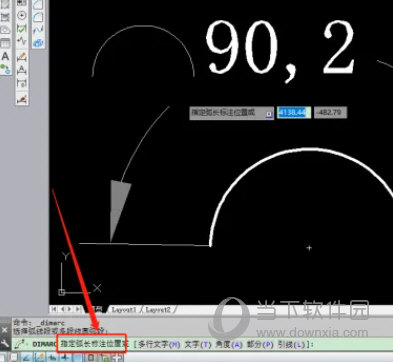
Task: Click the highlighted 4138.44 coordinate field
Action: (294, 113)
